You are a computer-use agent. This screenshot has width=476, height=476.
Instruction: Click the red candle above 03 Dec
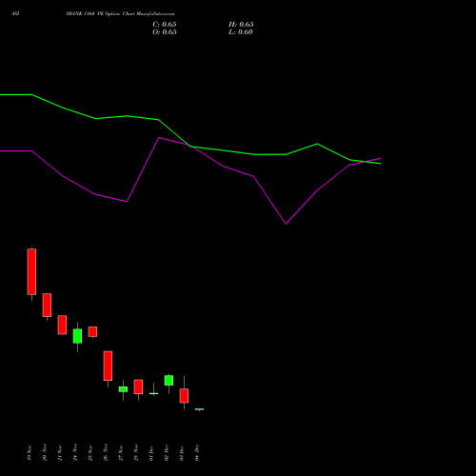click(184, 396)
